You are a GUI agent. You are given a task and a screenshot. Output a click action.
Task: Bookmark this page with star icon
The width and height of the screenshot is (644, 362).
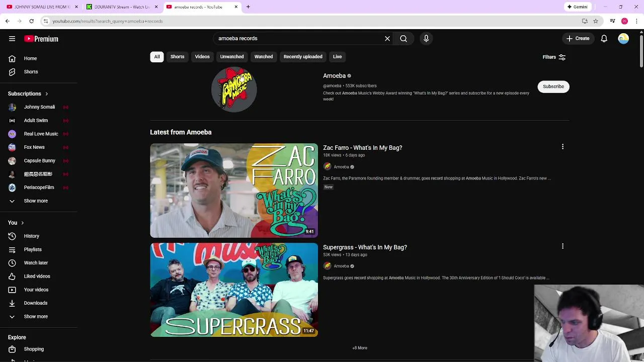(x=596, y=21)
